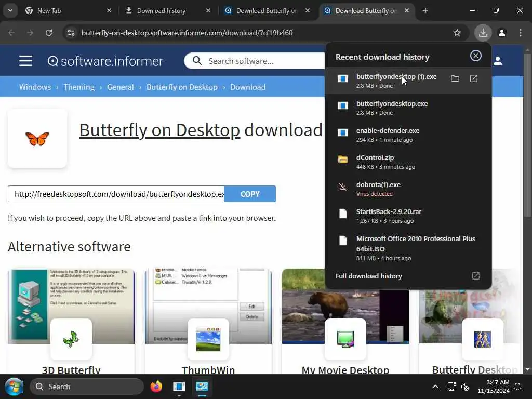532x399 pixels.
Task: Launch Firefox from the taskbar
Action: tap(156, 387)
